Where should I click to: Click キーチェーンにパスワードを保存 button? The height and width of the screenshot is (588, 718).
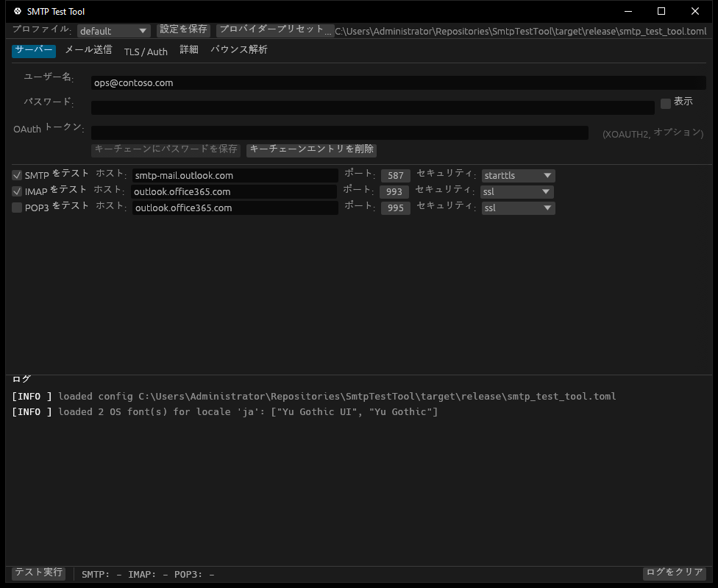pos(166,149)
